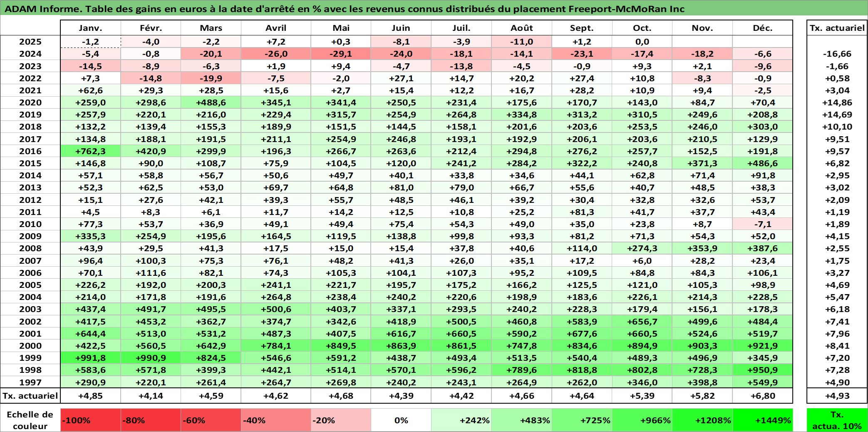
Task: Click the +677,6 cell for September 2001
Action: point(582,334)
